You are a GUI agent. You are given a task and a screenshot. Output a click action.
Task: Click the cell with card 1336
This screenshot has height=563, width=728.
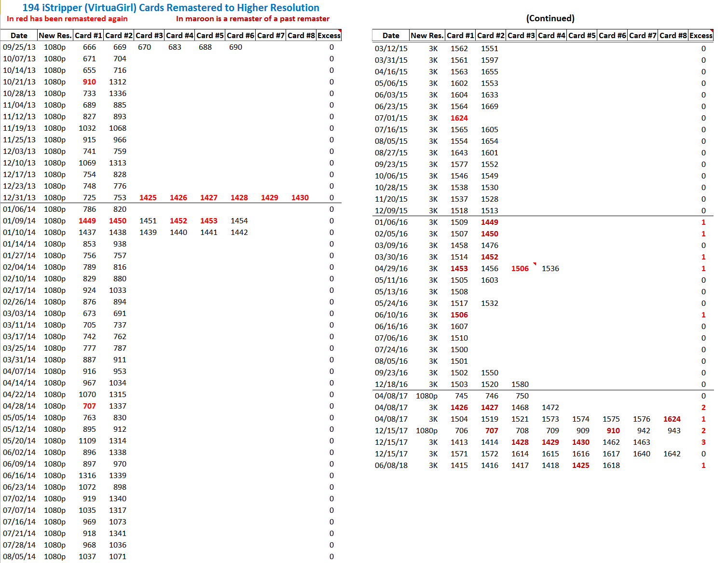(x=118, y=94)
